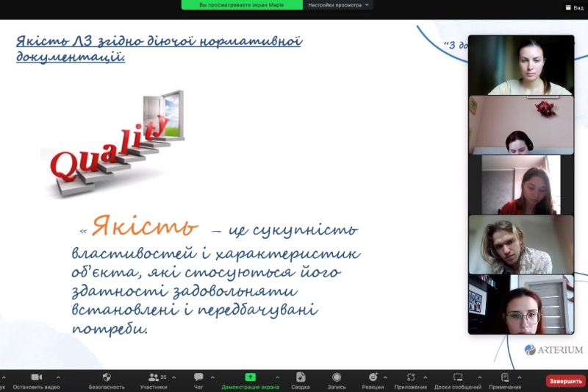Select the participant video with headphones
This screenshot has height=392, width=588.
tap(521, 125)
